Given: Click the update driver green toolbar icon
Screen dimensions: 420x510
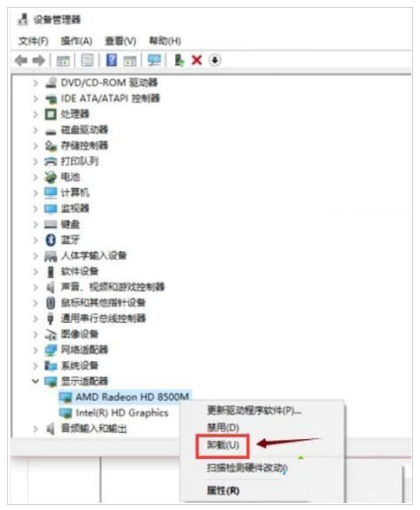Looking at the screenshot, I should tap(179, 60).
